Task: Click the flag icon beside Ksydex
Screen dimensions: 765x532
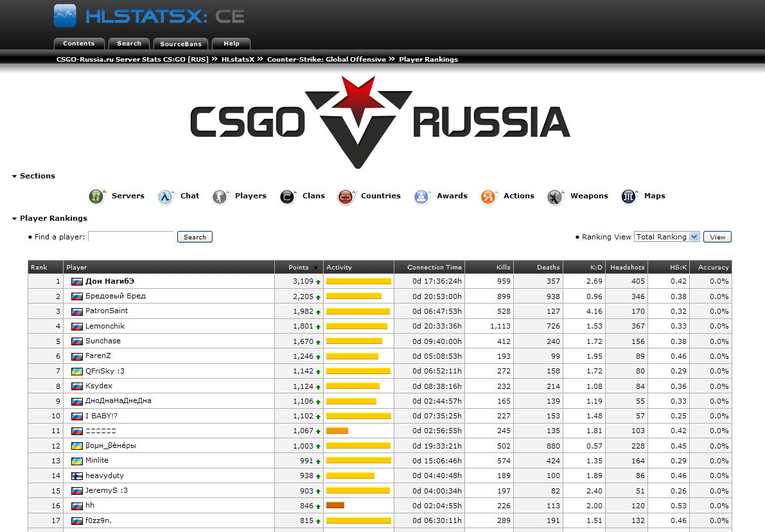Action: 76,386
